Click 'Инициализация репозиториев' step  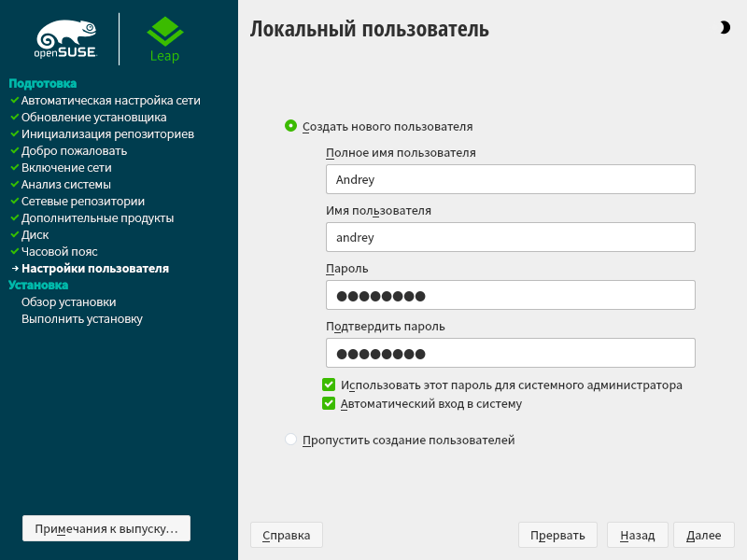[107, 134]
